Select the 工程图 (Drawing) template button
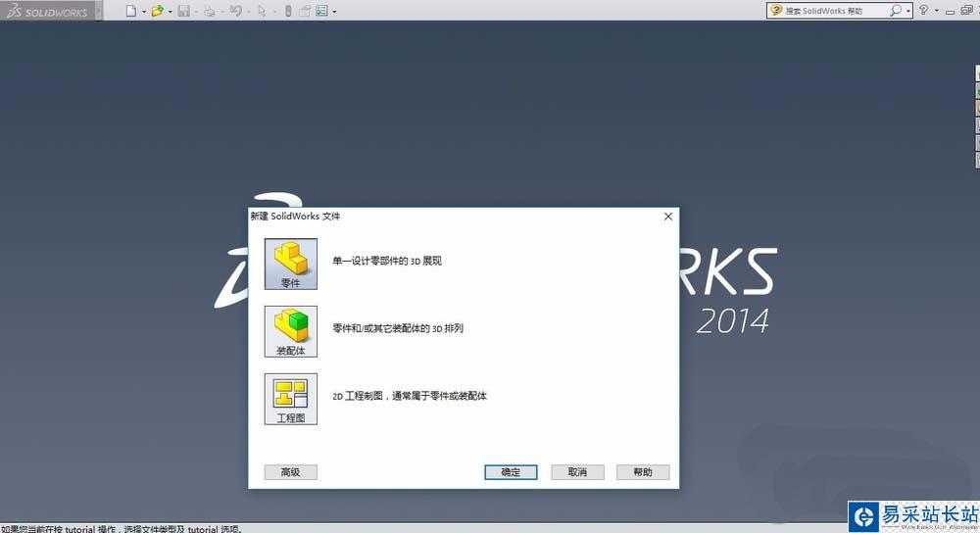Viewport: 980px width, 533px height. coord(291,399)
